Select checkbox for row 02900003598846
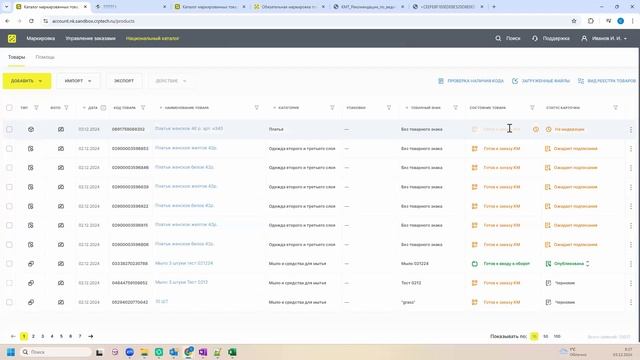 9,168
